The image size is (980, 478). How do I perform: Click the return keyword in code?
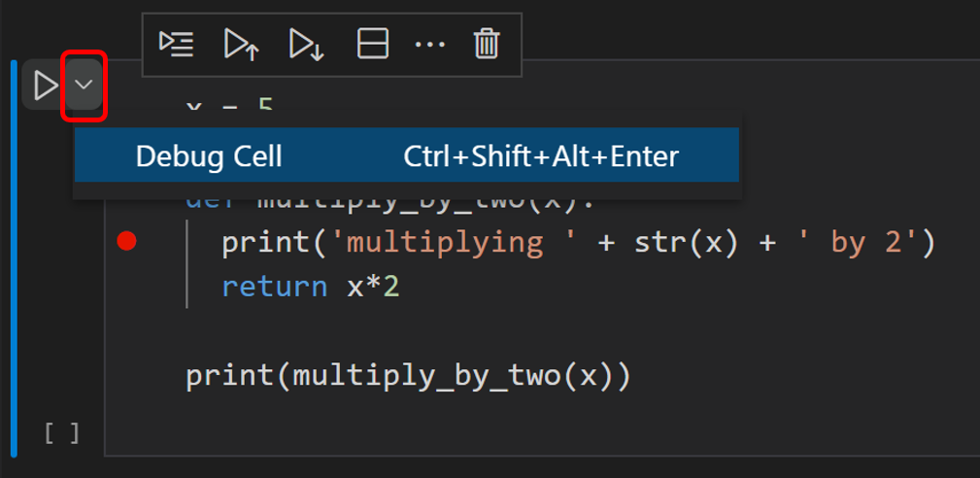coord(274,288)
